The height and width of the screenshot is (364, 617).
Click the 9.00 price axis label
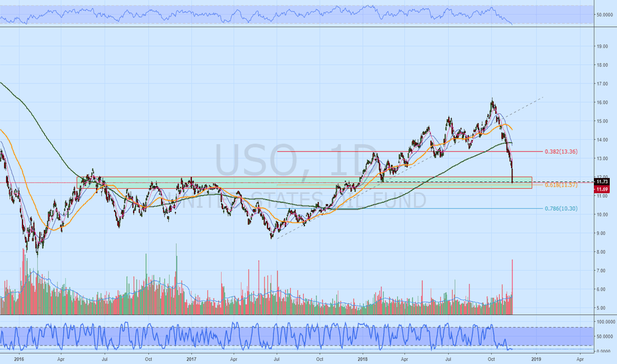coord(602,234)
